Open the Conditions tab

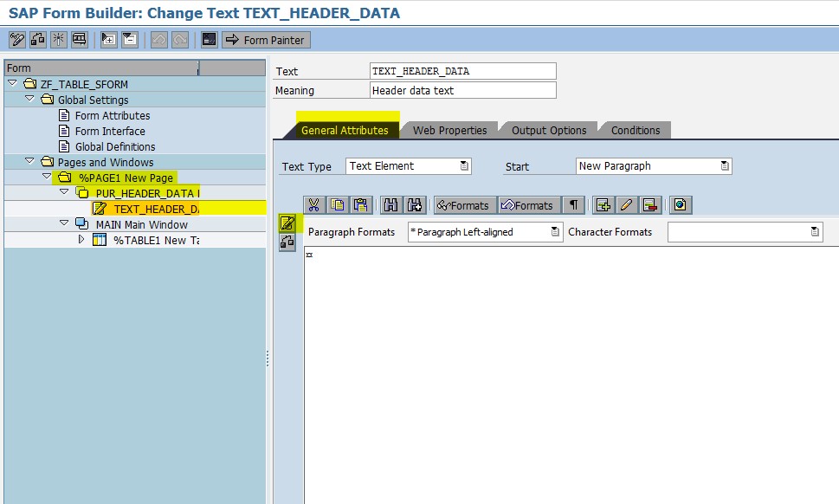click(636, 130)
